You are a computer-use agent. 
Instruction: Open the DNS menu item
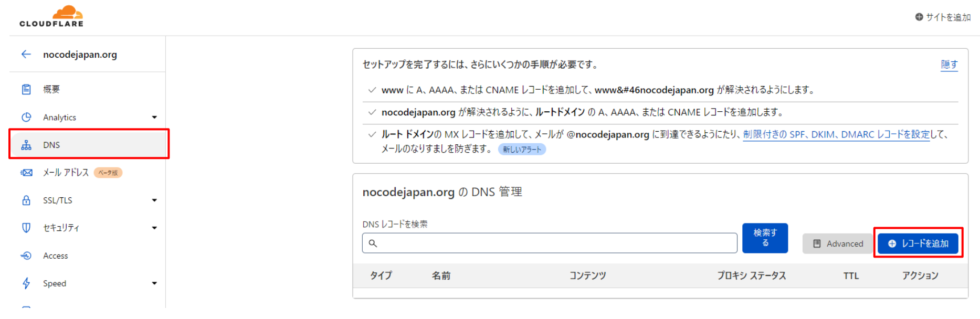pos(89,144)
